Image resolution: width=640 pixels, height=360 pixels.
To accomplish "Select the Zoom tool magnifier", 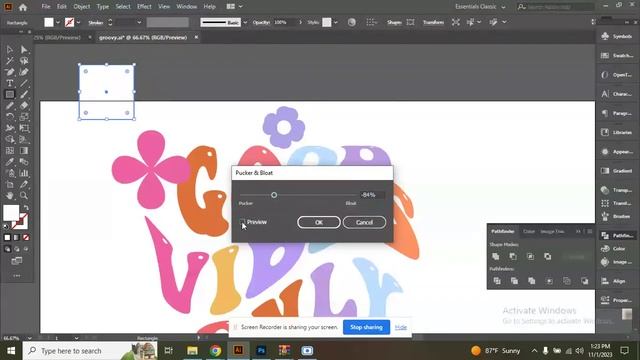I will pos(24,196).
